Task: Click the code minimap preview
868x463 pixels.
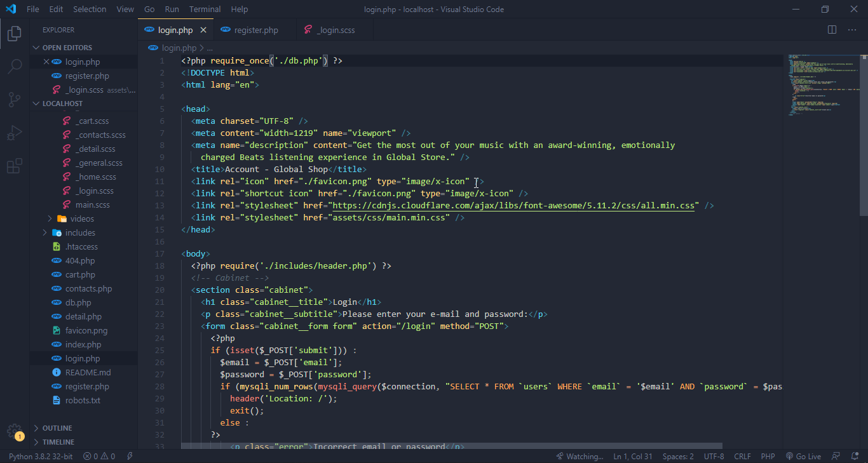Action: (823, 84)
